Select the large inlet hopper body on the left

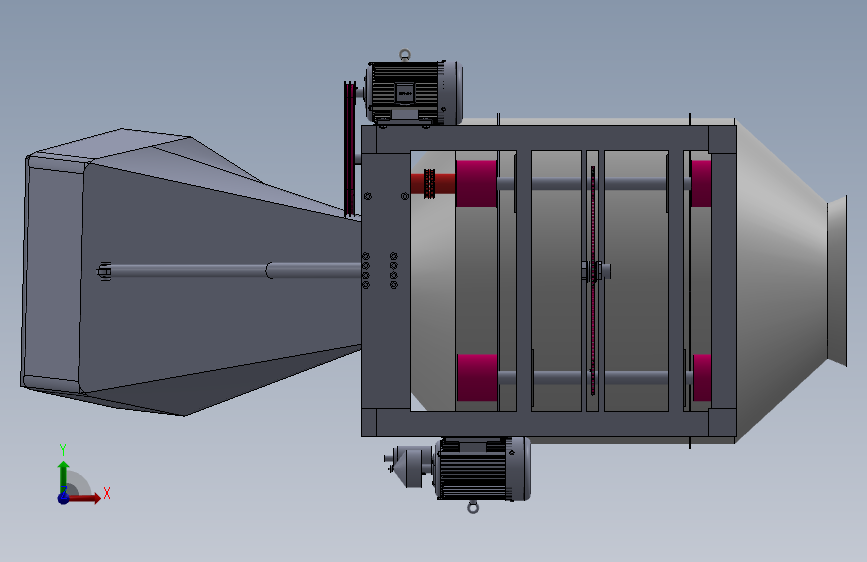pyautogui.click(x=191, y=272)
